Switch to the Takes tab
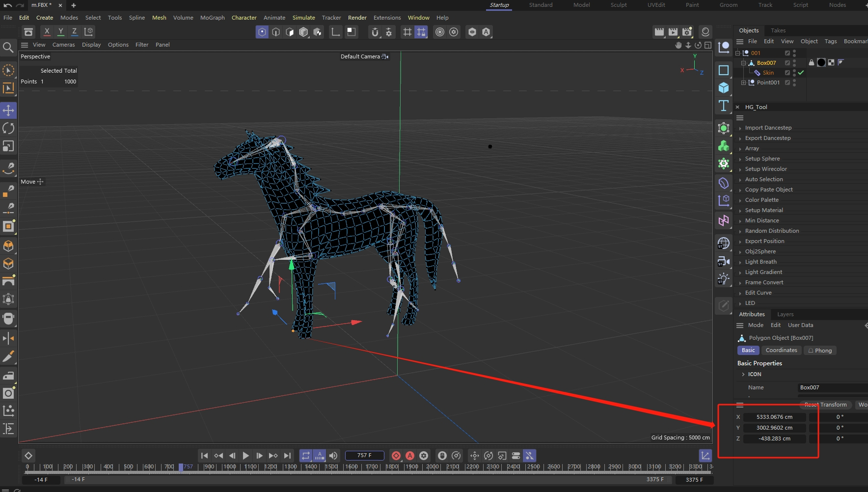Viewport: 868px width, 492px height. click(778, 30)
